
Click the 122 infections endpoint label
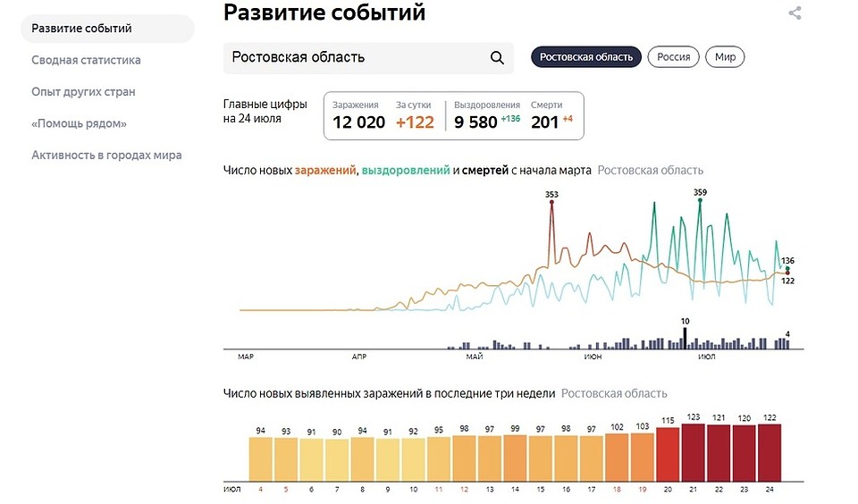tap(787, 281)
